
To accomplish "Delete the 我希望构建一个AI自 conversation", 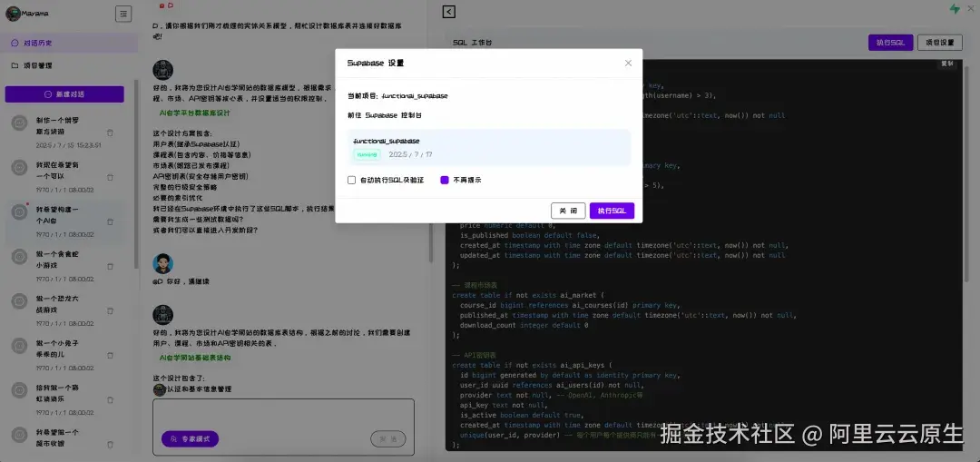I will coord(110,222).
